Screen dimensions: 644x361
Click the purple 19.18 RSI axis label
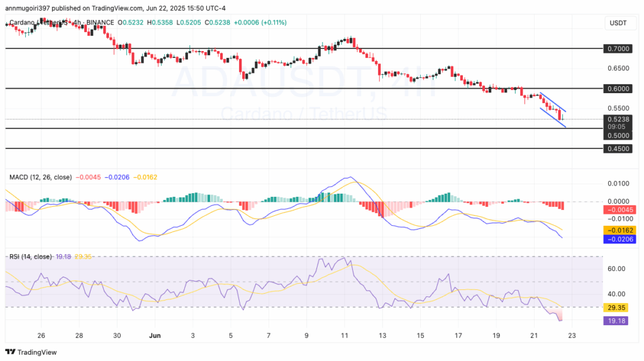click(x=616, y=321)
